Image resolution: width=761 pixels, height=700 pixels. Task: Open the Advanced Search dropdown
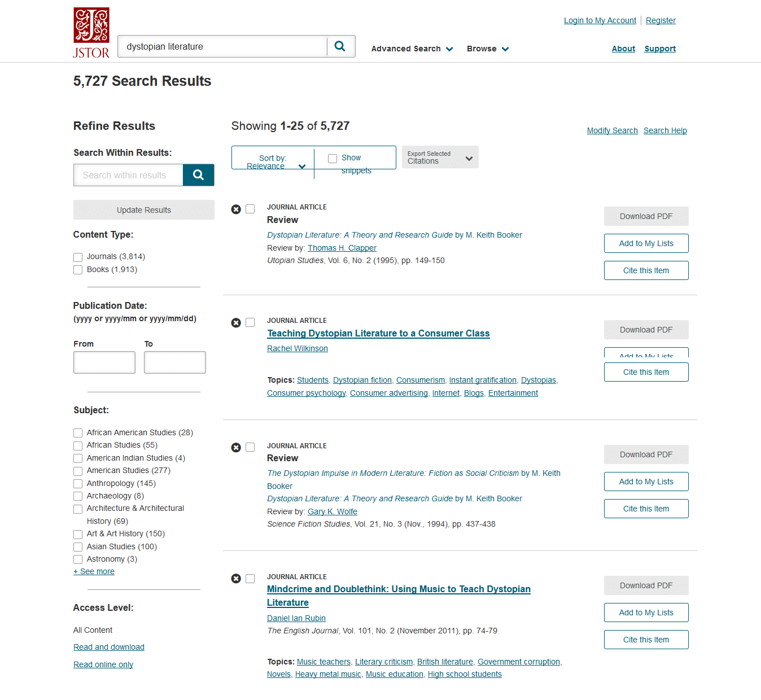tap(412, 49)
